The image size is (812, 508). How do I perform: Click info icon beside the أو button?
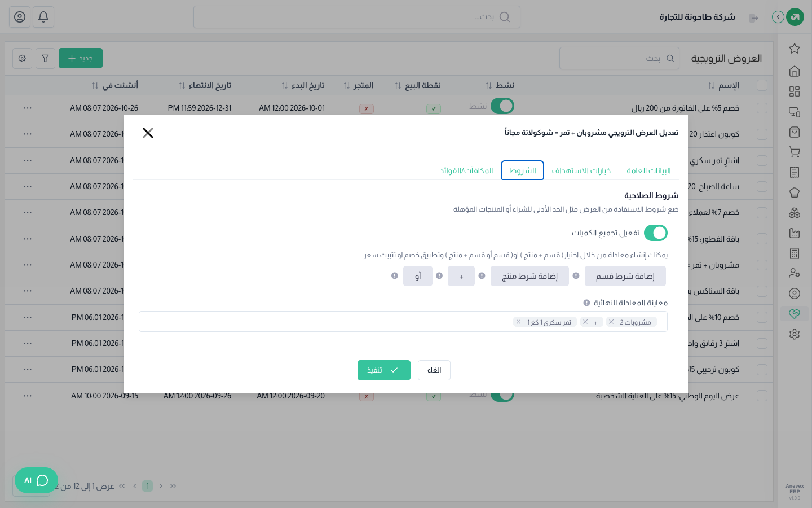[395, 276]
